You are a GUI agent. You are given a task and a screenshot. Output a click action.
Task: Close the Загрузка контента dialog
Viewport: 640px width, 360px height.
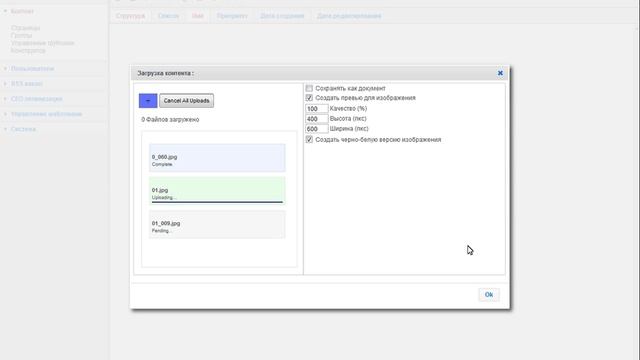(x=500, y=73)
